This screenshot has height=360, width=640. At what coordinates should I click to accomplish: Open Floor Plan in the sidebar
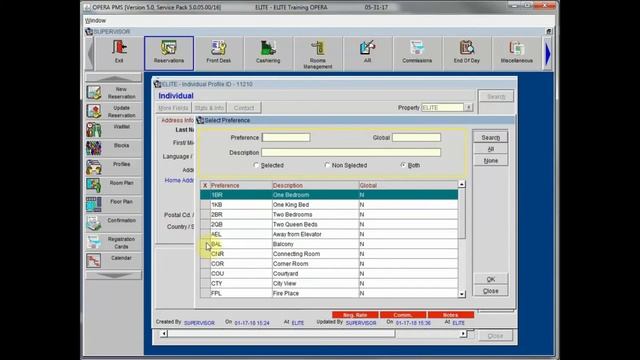point(113,205)
